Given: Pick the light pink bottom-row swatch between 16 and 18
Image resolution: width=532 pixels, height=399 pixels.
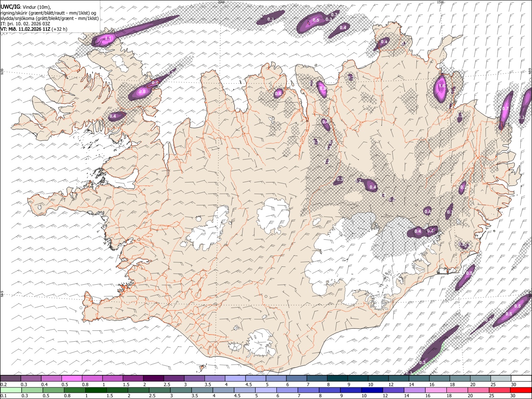Looking at the screenshot, I should pyautogui.click(x=436, y=390).
